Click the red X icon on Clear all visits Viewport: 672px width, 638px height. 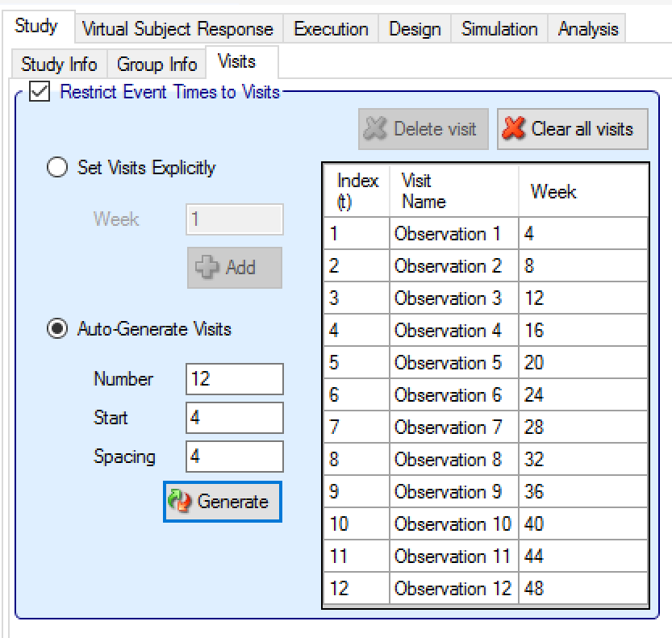515,129
